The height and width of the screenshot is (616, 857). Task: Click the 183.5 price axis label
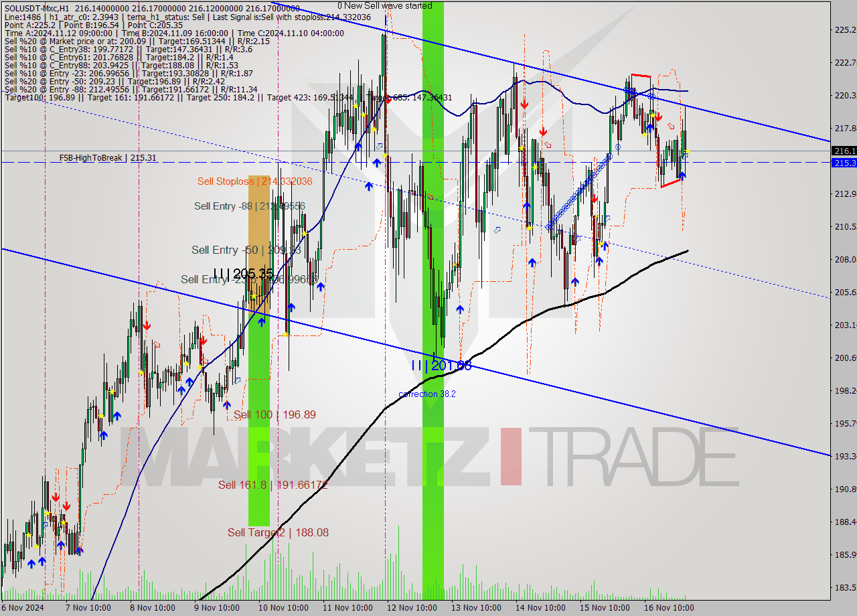845,588
